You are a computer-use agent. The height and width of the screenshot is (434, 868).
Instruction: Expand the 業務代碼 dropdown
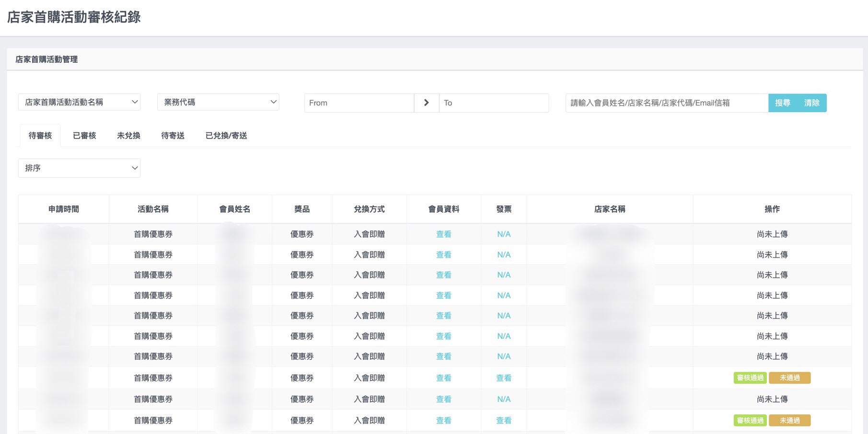(218, 102)
